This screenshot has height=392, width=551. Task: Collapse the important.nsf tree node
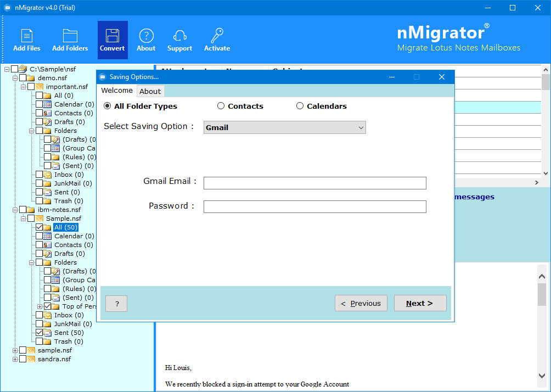(23, 87)
